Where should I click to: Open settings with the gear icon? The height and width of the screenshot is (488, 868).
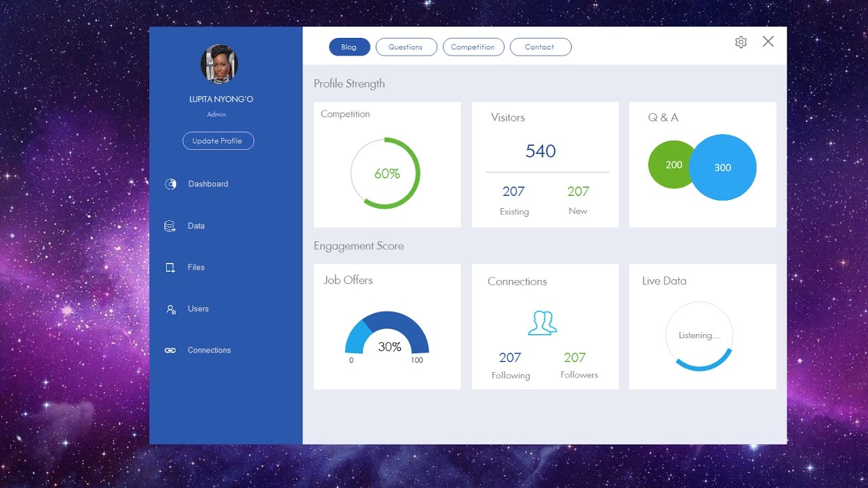741,42
